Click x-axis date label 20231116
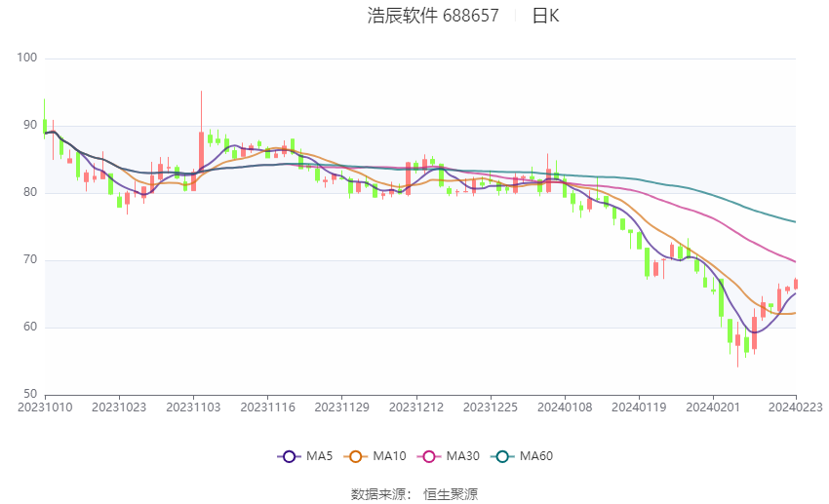The width and height of the screenshot is (829, 504). (267, 407)
